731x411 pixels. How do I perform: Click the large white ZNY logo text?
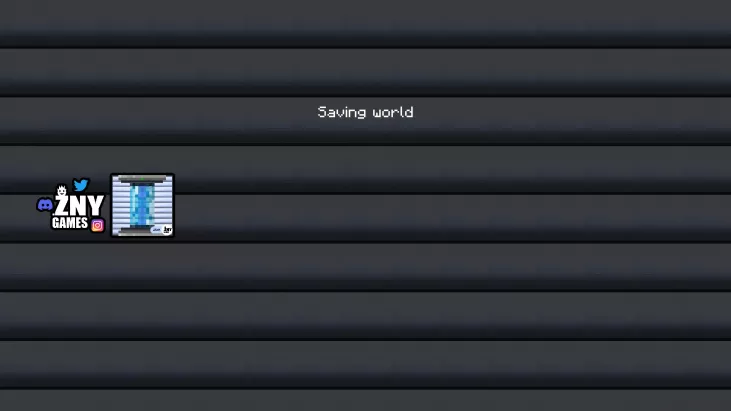coord(79,206)
